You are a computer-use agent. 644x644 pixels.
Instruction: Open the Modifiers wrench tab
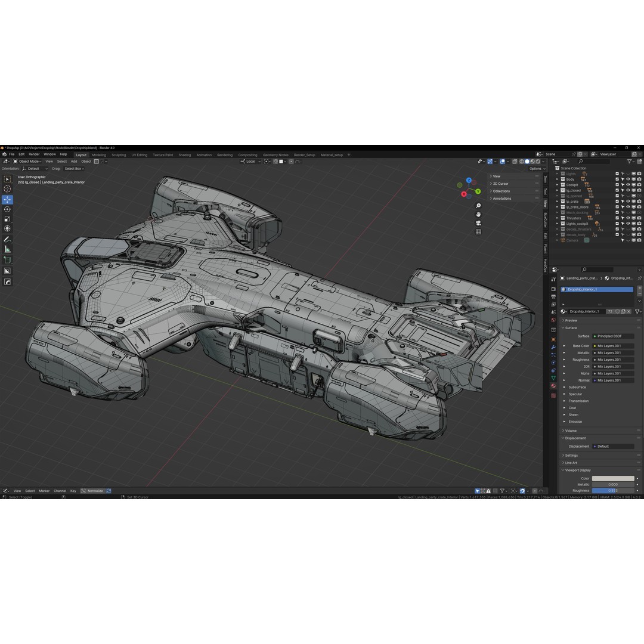[x=553, y=347]
